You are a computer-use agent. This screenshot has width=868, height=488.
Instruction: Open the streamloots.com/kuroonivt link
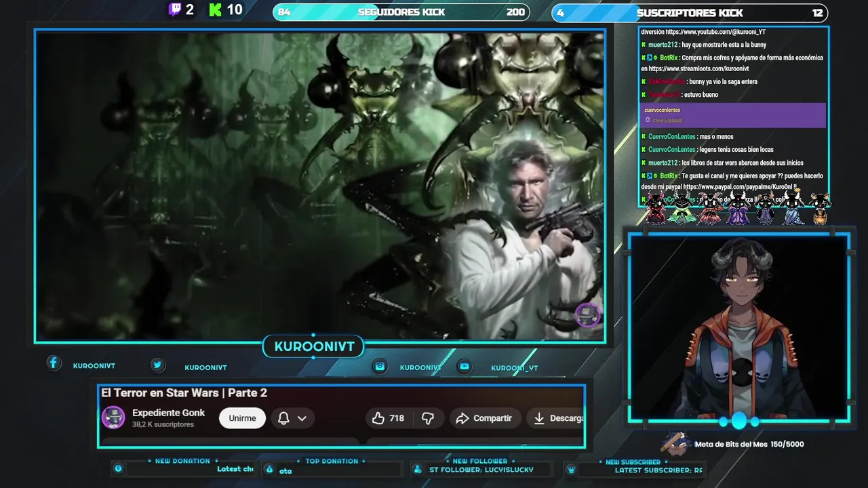click(698, 68)
